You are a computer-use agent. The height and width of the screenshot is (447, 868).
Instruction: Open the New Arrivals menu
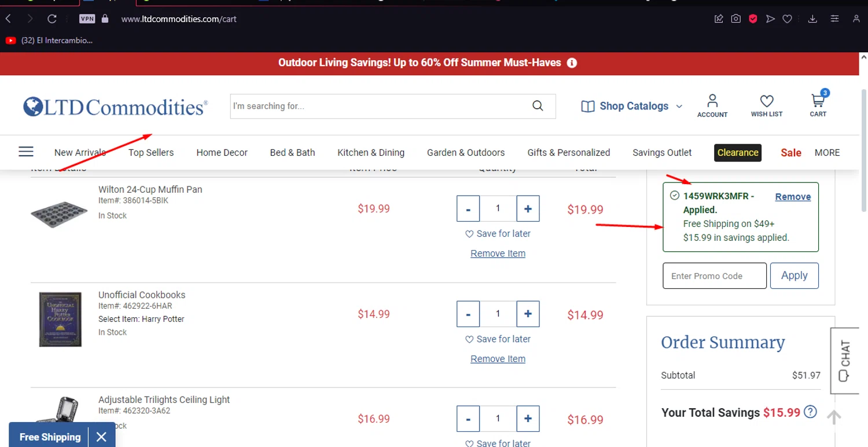[80, 152]
